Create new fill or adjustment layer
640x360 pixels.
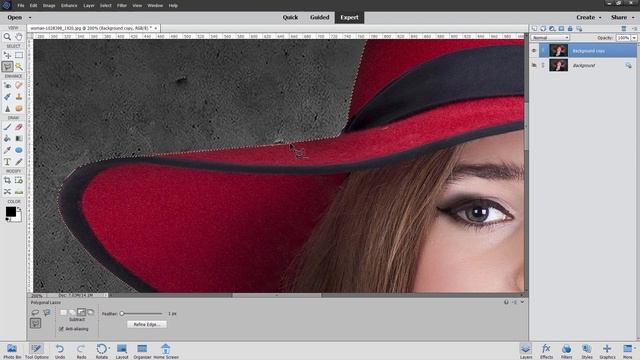tap(552, 29)
